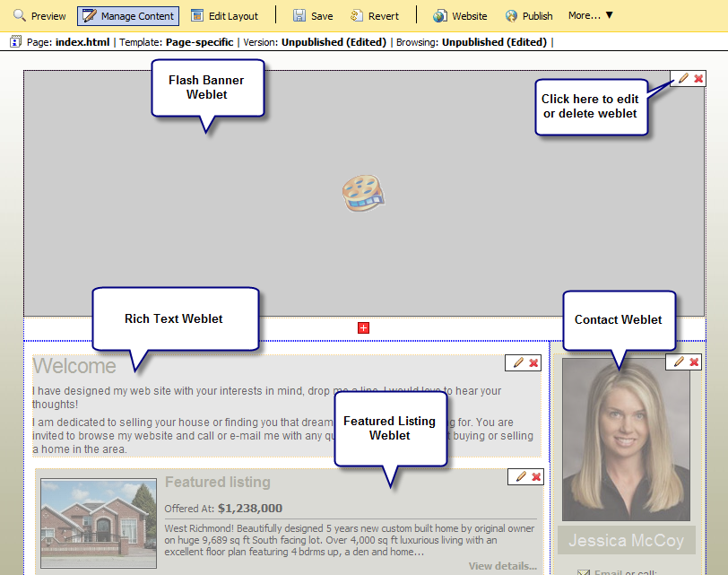Expand the More… dropdown menu
This screenshot has height=575, width=728.
(x=591, y=15)
